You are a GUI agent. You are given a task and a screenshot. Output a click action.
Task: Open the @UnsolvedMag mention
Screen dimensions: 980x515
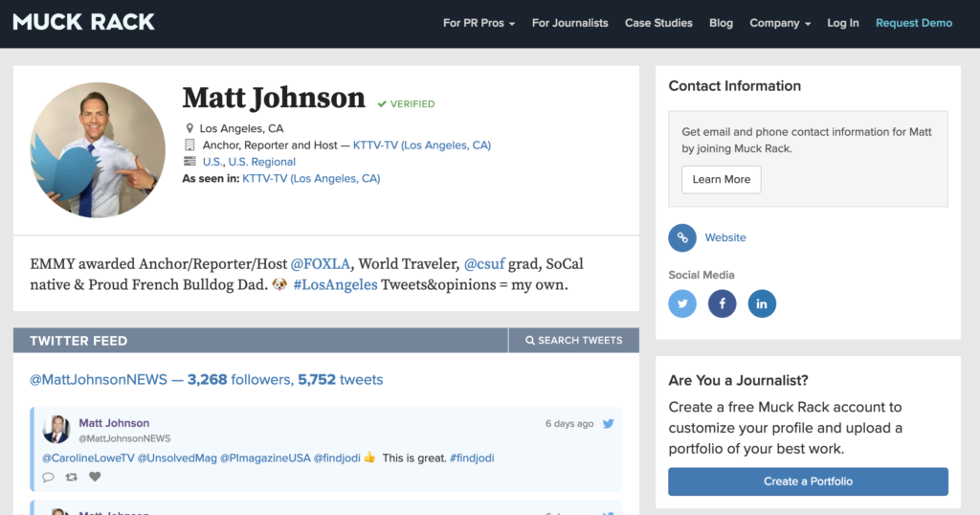click(177, 459)
